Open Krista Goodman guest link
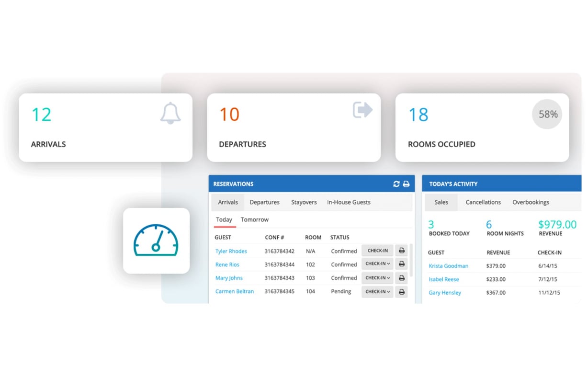The image size is (588, 368). [449, 266]
